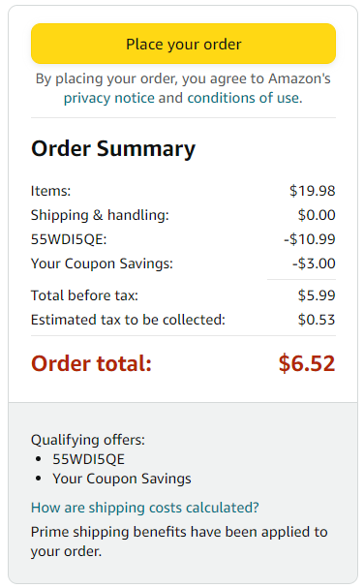Click the $5.99 total before tax
The height and width of the screenshot is (588, 364).
pos(317,295)
